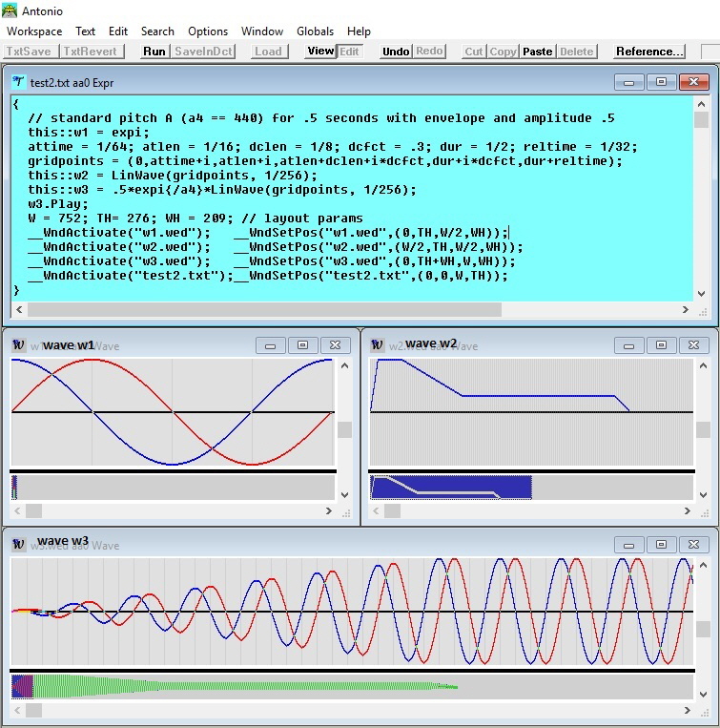Open the Workspace menu
720x728 pixels.
[x=34, y=31]
